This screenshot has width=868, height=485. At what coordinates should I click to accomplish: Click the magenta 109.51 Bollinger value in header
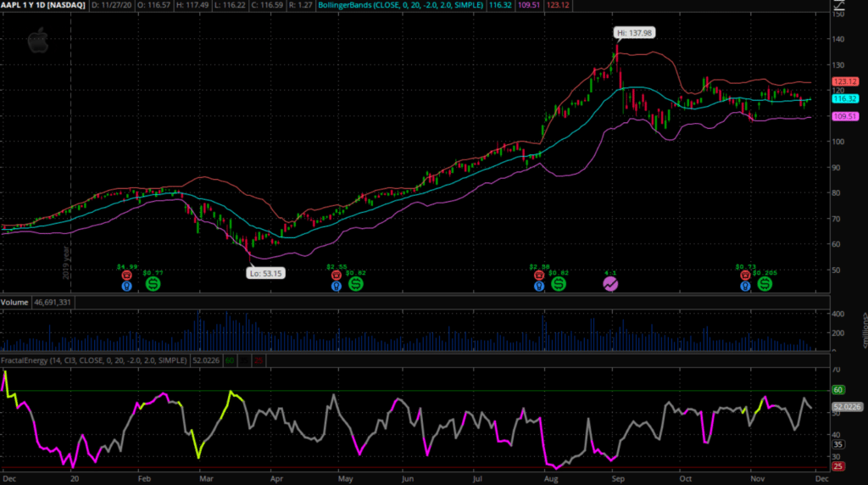[x=529, y=5]
